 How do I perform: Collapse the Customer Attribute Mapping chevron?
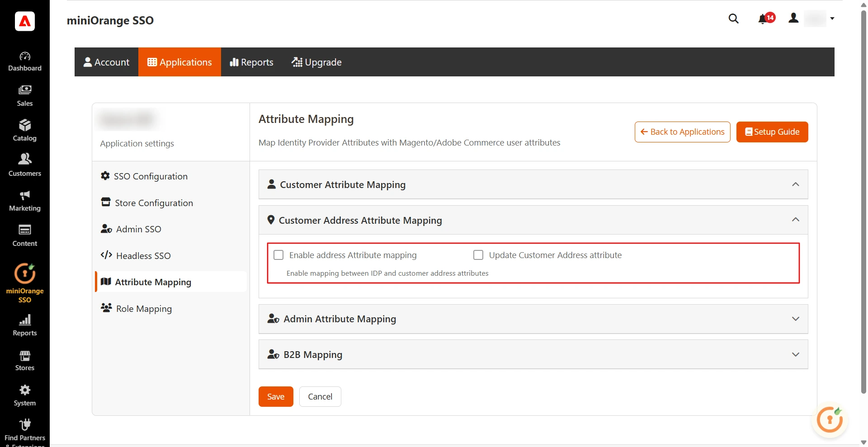click(x=796, y=184)
